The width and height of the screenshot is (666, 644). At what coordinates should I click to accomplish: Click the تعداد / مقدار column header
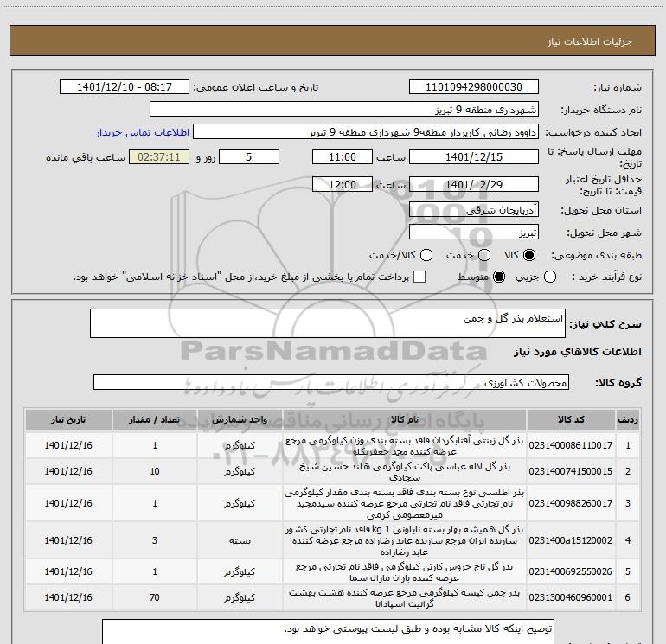[x=155, y=419]
